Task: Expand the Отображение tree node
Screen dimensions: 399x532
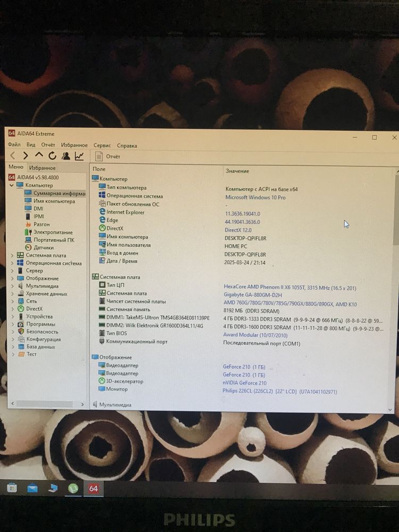Action: 12,278
